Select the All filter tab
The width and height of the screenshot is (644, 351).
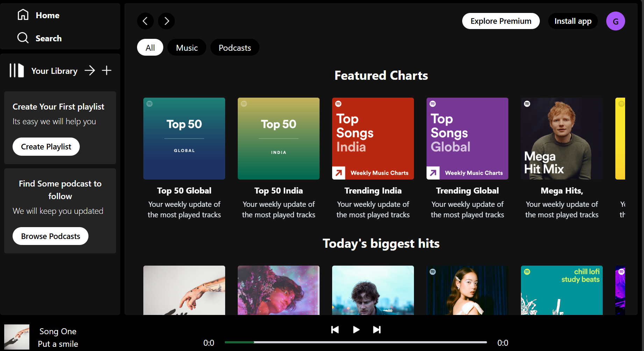click(150, 48)
